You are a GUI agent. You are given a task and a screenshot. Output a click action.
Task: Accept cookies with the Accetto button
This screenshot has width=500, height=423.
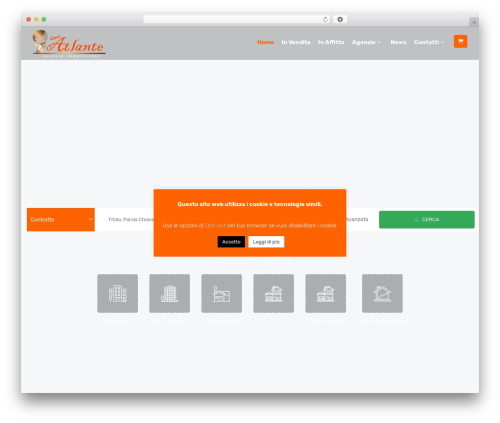[231, 242]
